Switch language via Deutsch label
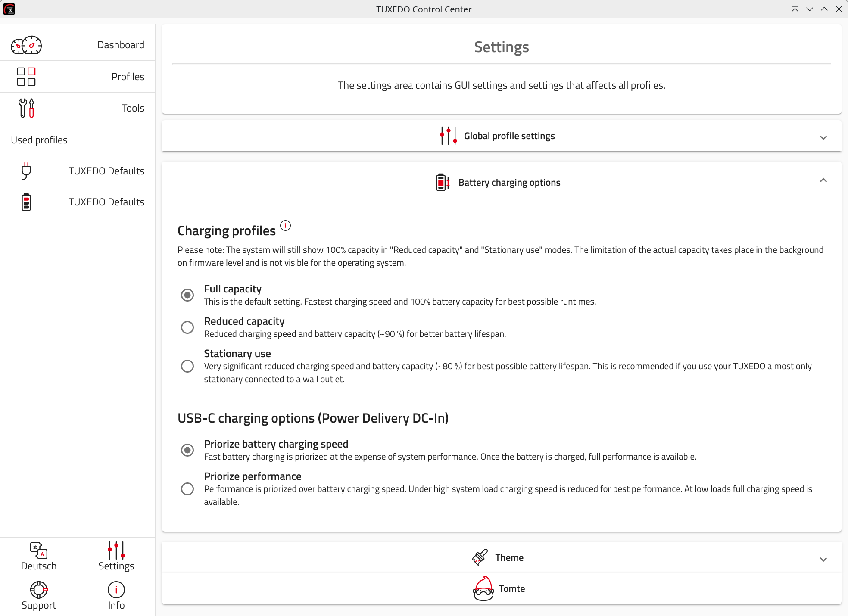Viewport: 848px width, 616px height. (39, 566)
